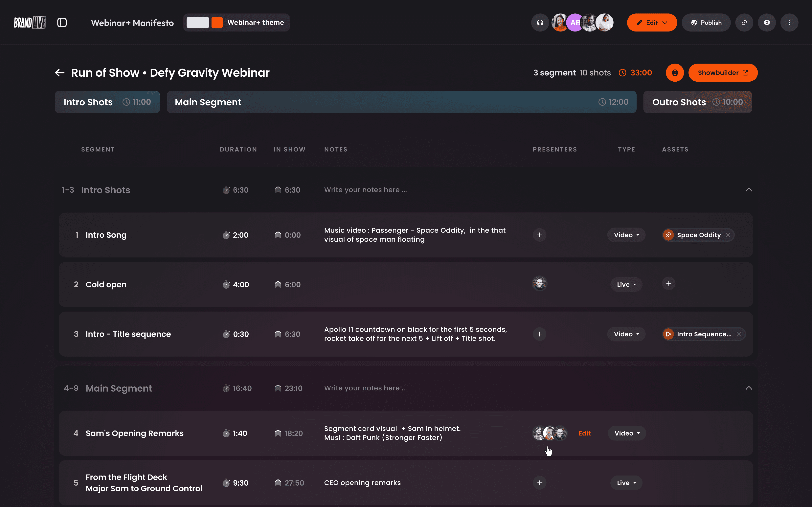Select the Outro Shots timeline tab

tap(697, 102)
